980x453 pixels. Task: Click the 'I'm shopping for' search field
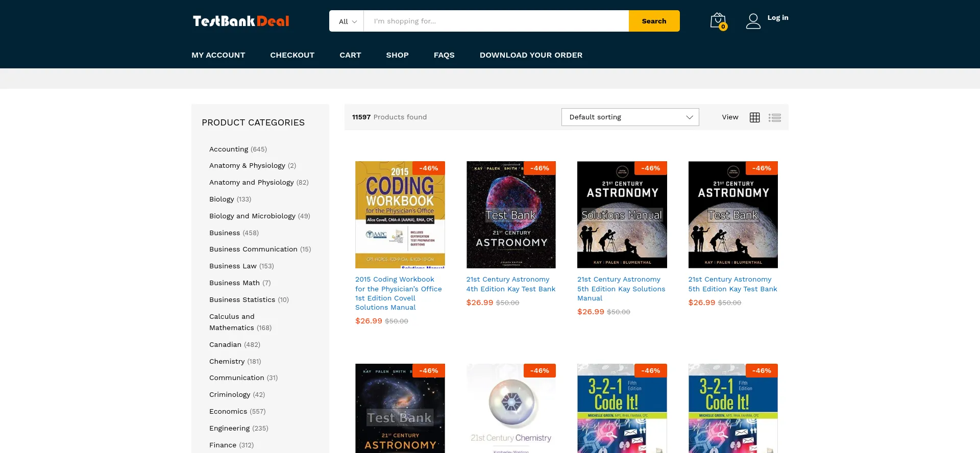click(495, 21)
